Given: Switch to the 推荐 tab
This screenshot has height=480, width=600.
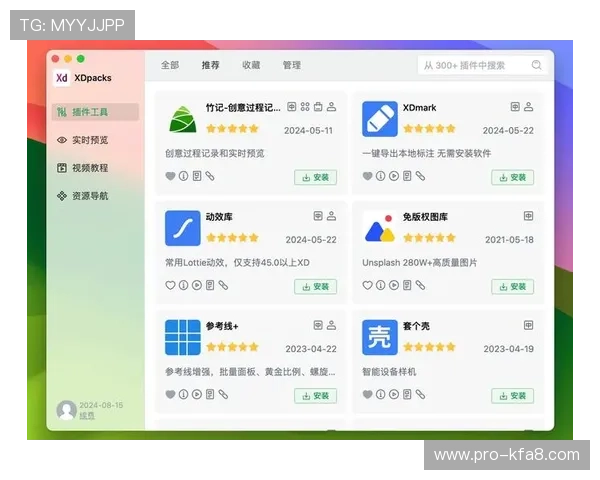Looking at the screenshot, I should click(210, 65).
